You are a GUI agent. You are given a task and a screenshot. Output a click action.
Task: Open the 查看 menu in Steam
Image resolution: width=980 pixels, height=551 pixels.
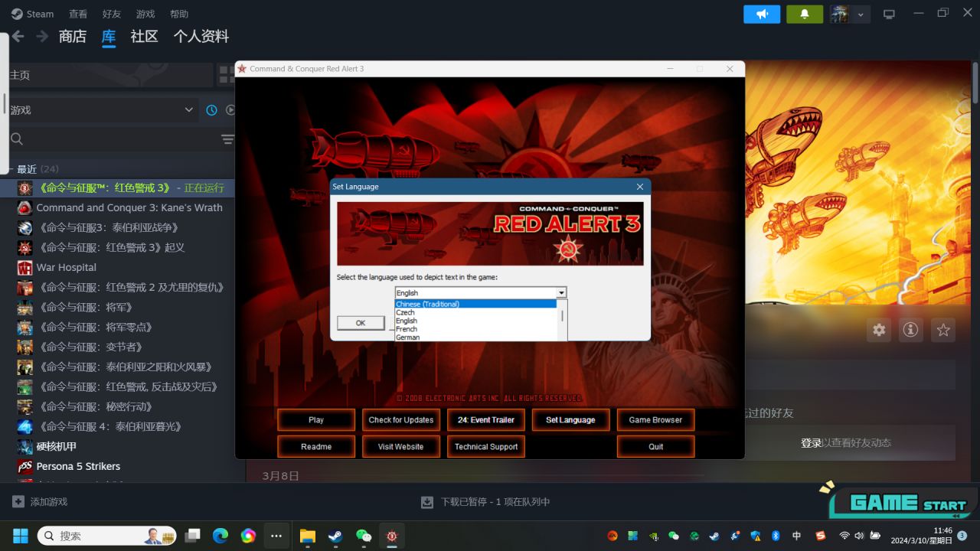pos(78,14)
